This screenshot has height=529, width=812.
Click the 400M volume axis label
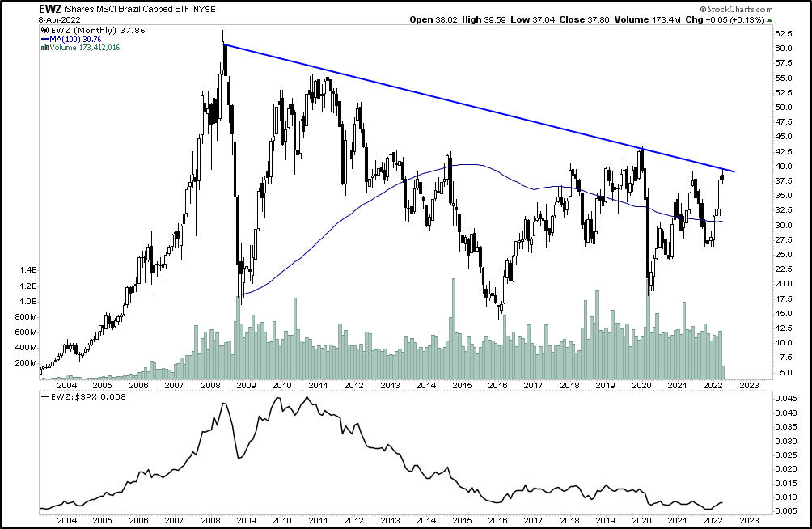[26, 348]
